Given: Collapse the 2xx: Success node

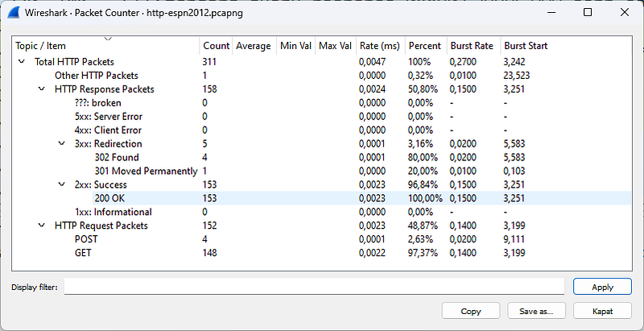Looking at the screenshot, I should pos(62,184).
